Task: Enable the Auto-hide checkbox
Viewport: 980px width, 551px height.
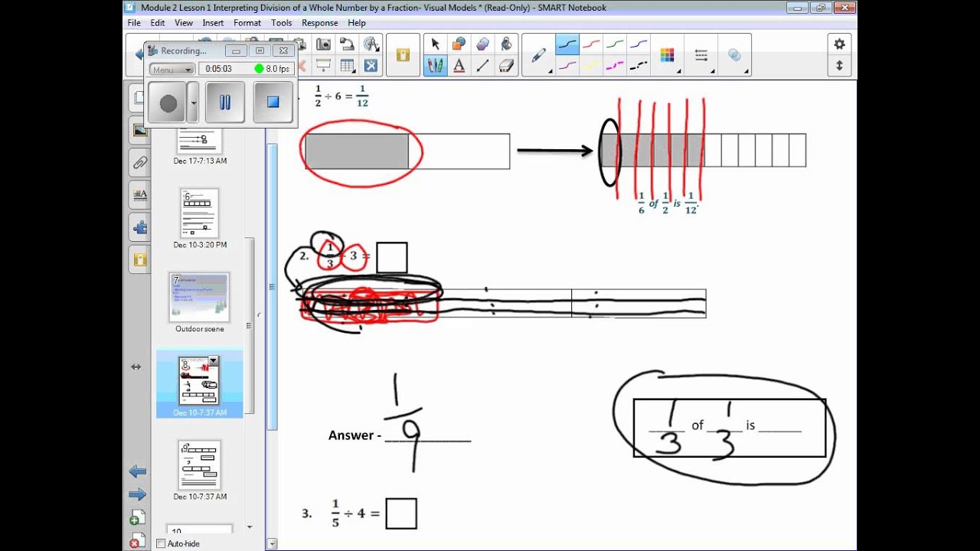Action: point(161,543)
